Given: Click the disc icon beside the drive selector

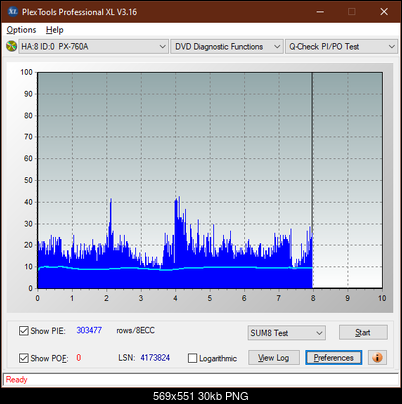Looking at the screenshot, I should coord(11,46).
